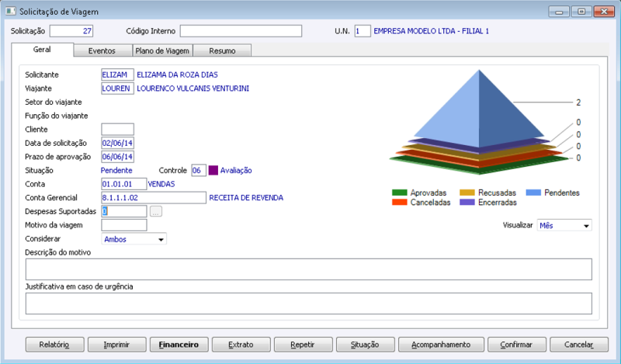The height and width of the screenshot is (364, 621).
Task: Click the Pendente status text
Action: pos(116,170)
